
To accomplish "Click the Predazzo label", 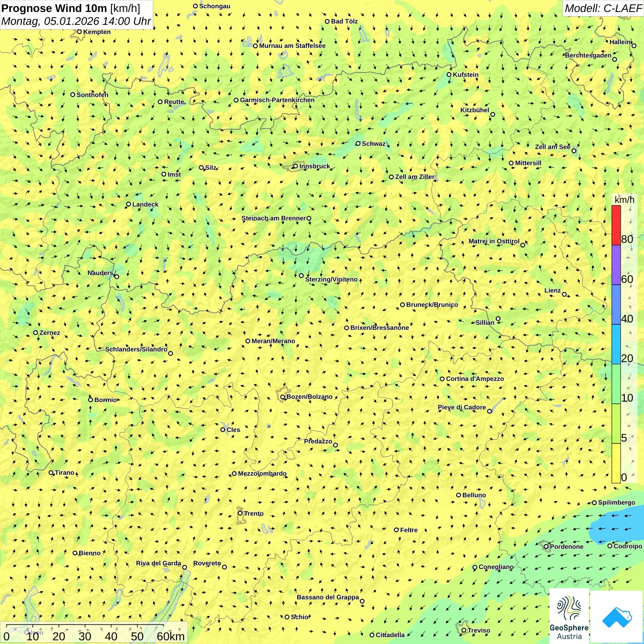I will [318, 441].
